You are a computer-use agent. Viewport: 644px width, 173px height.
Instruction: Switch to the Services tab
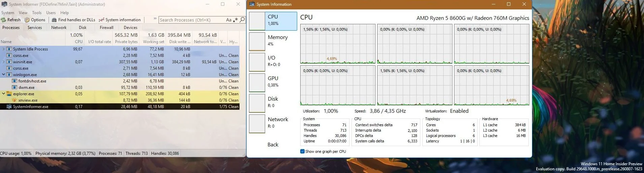coord(35,28)
